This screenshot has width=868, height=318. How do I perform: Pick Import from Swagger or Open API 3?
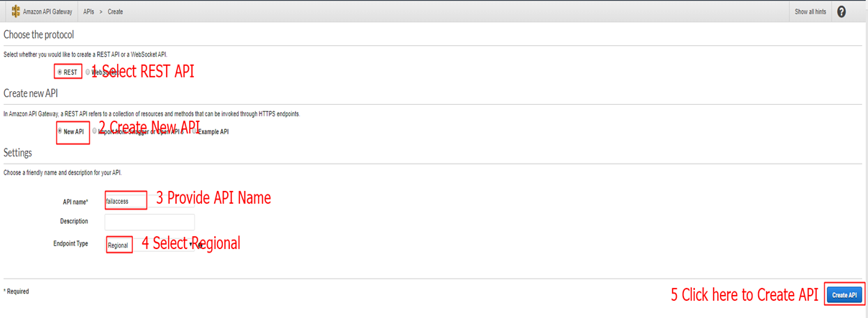(x=95, y=131)
